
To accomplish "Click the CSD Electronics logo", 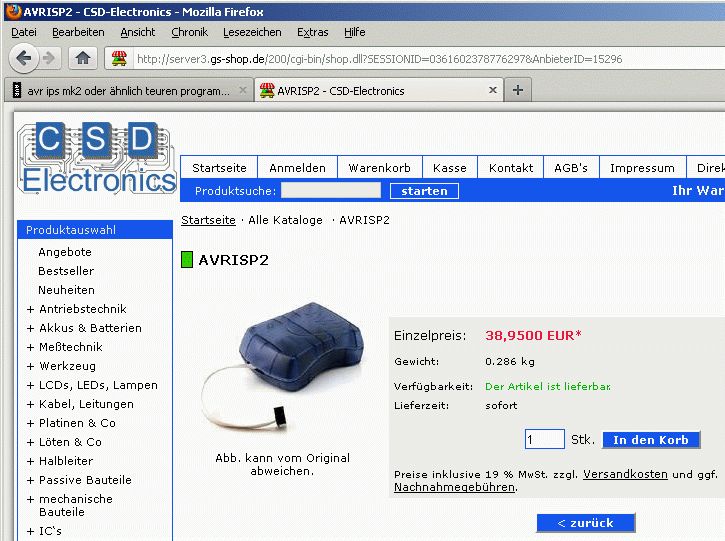I will [97, 158].
